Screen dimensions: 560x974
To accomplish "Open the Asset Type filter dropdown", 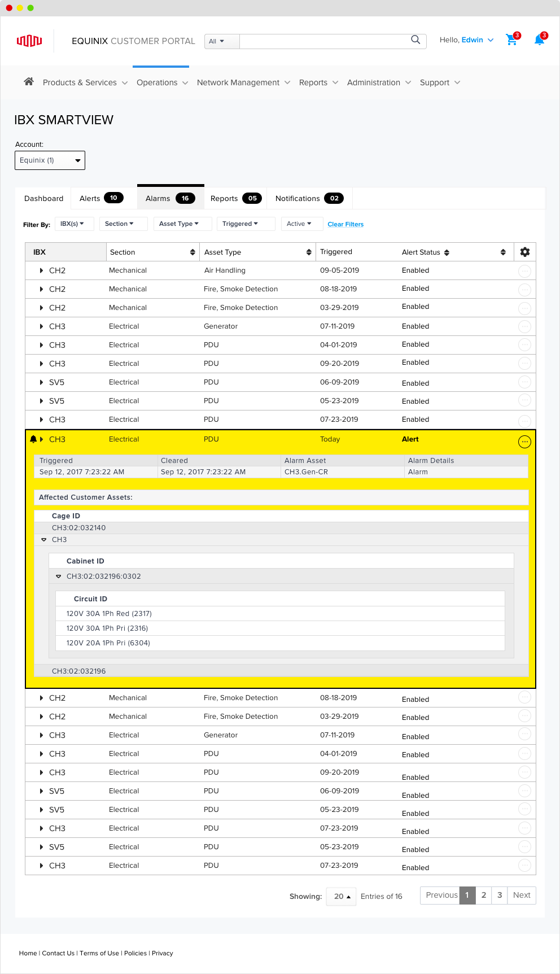I will coord(182,224).
